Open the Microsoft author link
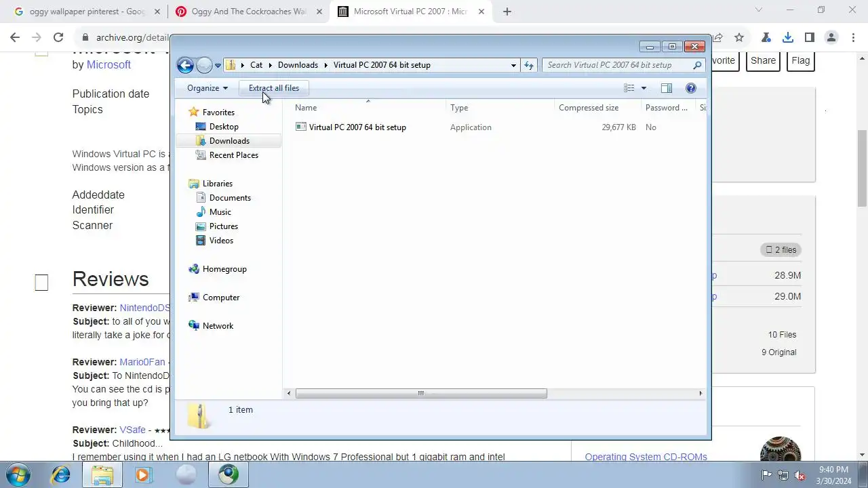868x488 pixels. pyautogui.click(x=108, y=64)
